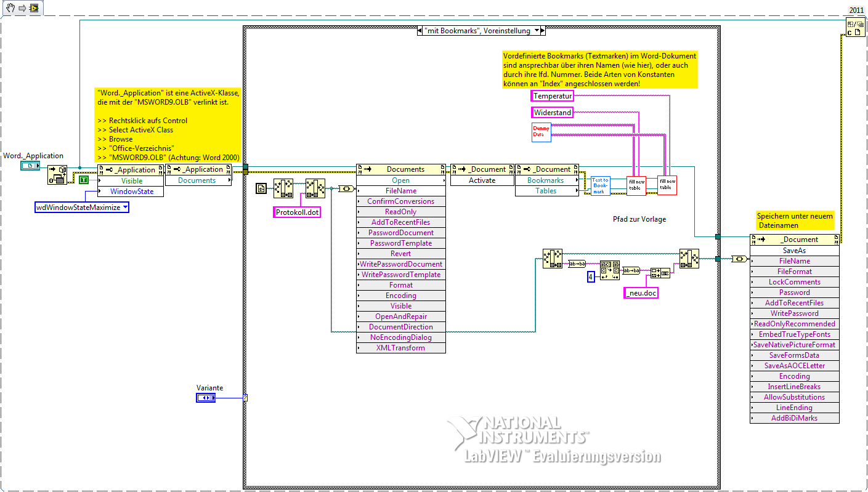Image resolution: width=868 pixels, height=492 pixels.
Task: Click the EmbedTrueTypeFonts parameter row
Action: [x=795, y=334]
